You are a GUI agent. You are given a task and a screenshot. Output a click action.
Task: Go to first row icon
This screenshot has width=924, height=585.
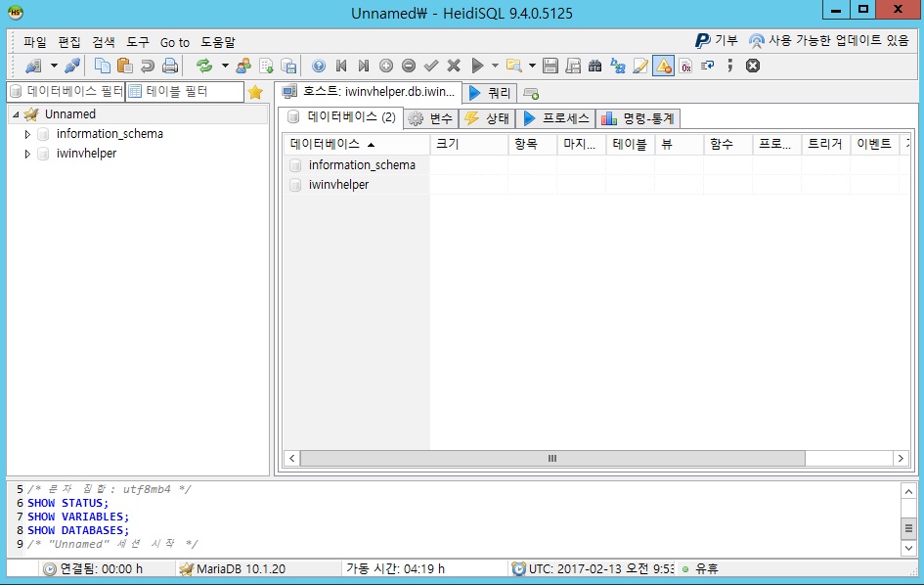pyautogui.click(x=341, y=66)
